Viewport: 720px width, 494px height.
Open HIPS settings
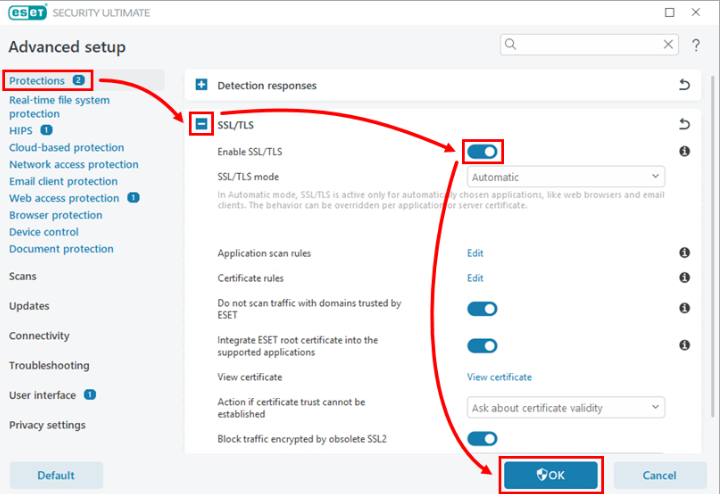click(21, 131)
